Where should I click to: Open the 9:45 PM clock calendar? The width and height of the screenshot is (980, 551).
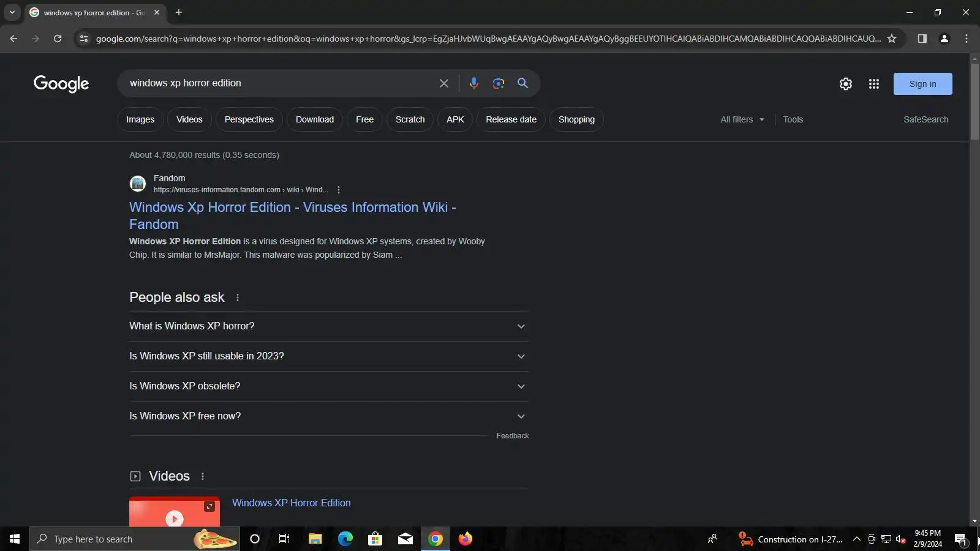pyautogui.click(x=928, y=539)
